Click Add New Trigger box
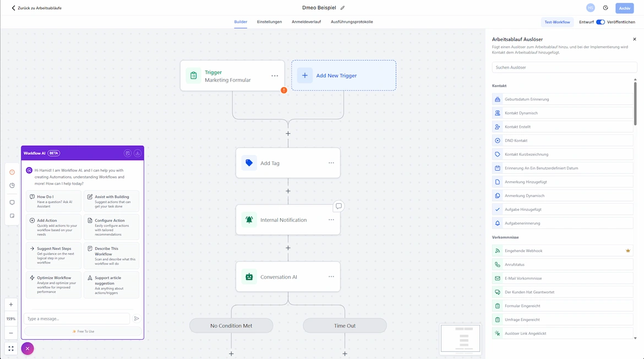 [x=344, y=75]
